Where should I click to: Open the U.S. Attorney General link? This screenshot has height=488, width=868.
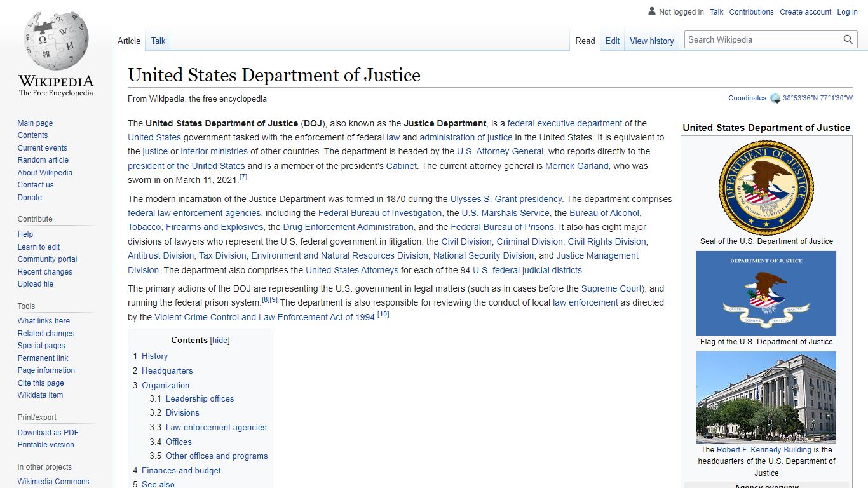tap(500, 151)
